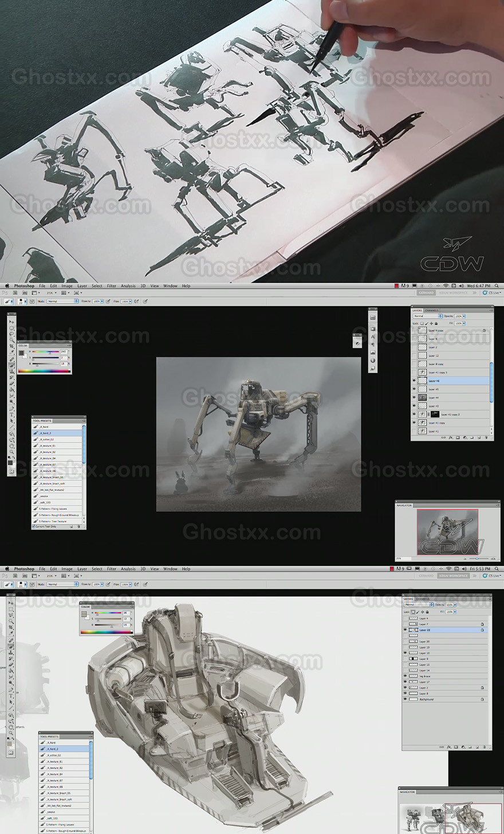Open blend mode dropdown in mech walker Layers panel
The width and height of the screenshot is (504, 834).
(428, 316)
